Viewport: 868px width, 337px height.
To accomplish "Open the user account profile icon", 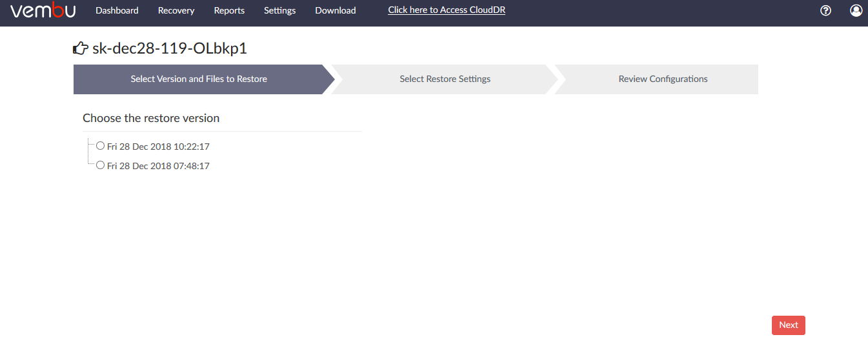I will point(856,10).
